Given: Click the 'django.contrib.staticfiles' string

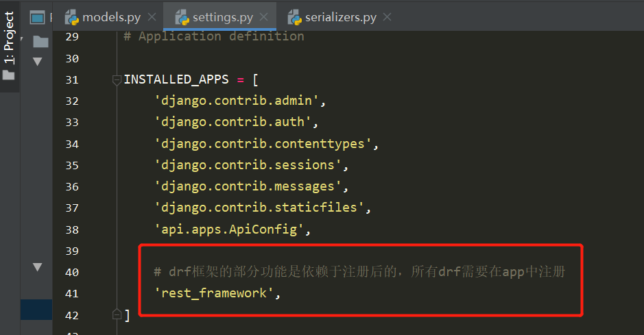Looking at the screenshot, I should [259, 208].
